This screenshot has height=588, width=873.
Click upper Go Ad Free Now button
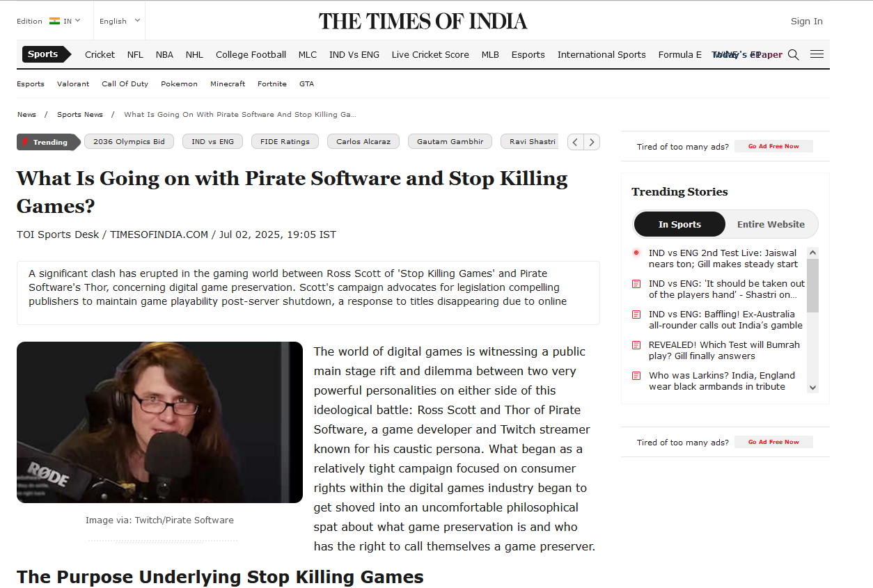[773, 146]
